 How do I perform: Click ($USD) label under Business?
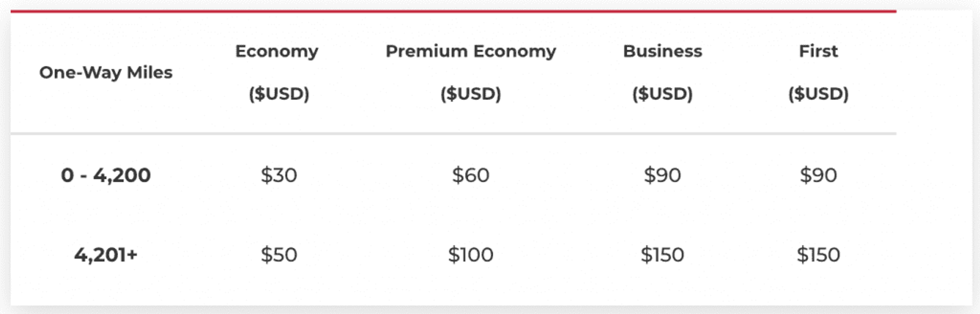click(662, 94)
